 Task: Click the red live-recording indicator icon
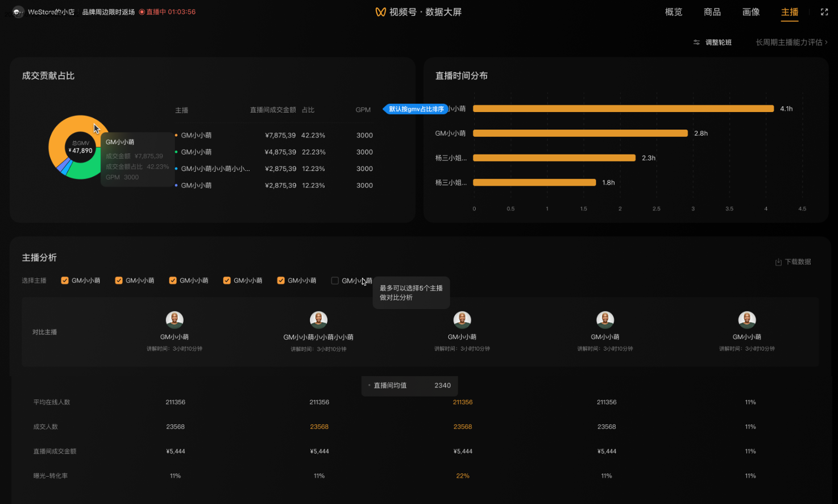[x=142, y=12]
